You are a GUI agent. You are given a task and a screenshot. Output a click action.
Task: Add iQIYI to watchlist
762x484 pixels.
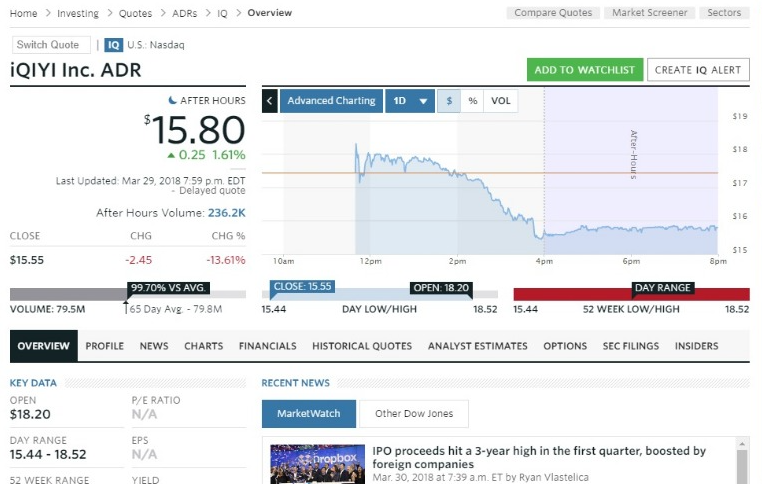tap(584, 70)
